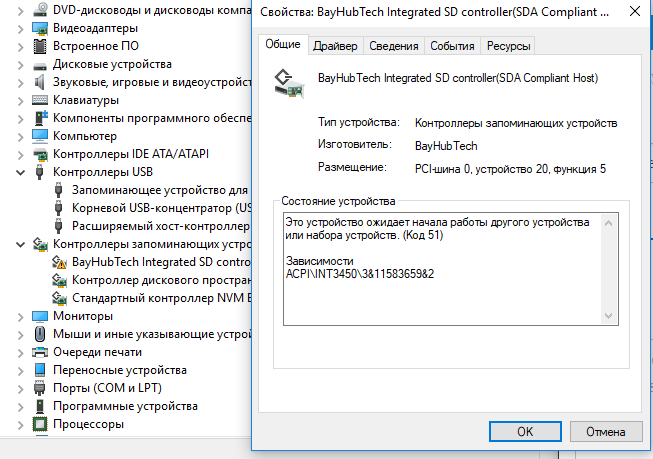Screen dimensions: 653x459
Task: Collapse the USB controllers (Контроллеры USB) node
Action: pos(22,172)
